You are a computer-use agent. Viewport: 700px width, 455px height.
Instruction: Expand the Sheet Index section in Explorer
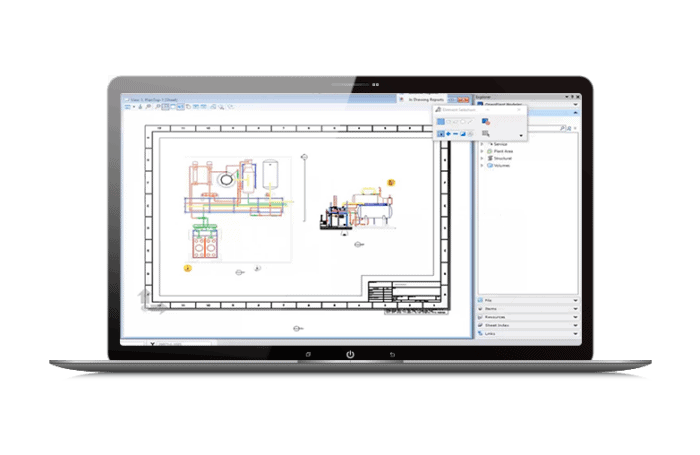pyautogui.click(x=575, y=325)
